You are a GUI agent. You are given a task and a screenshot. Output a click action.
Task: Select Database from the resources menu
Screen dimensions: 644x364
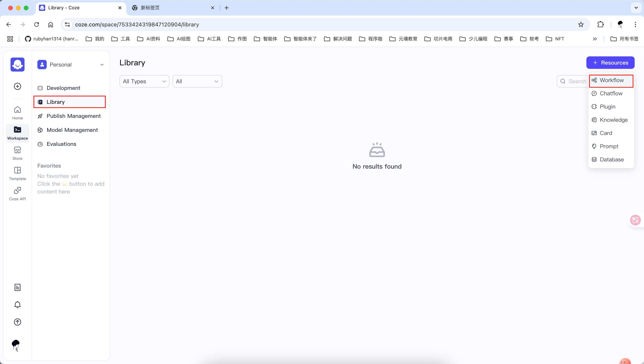pos(611,159)
